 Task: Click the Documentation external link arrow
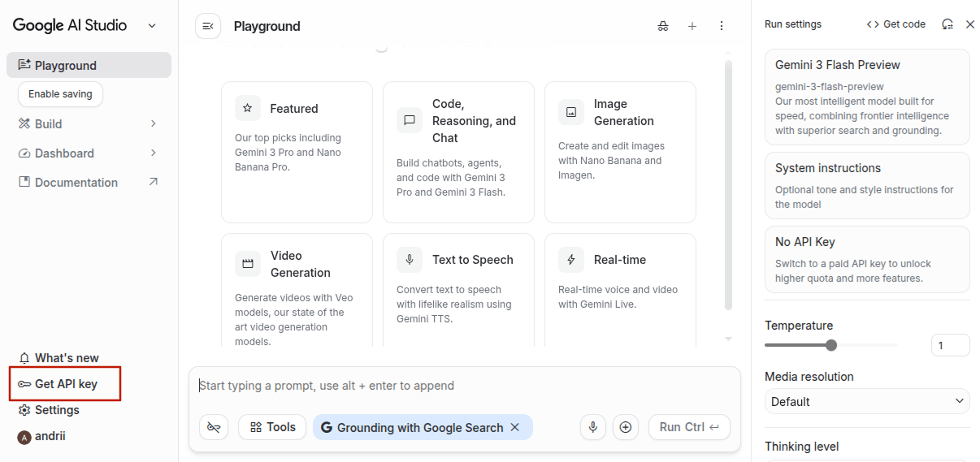[x=154, y=182]
